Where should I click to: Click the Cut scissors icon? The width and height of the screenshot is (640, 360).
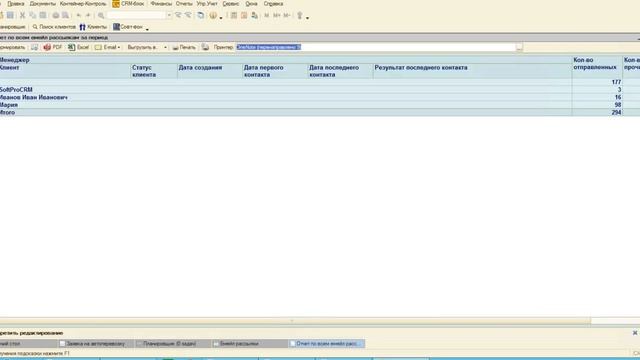[x=22, y=16]
